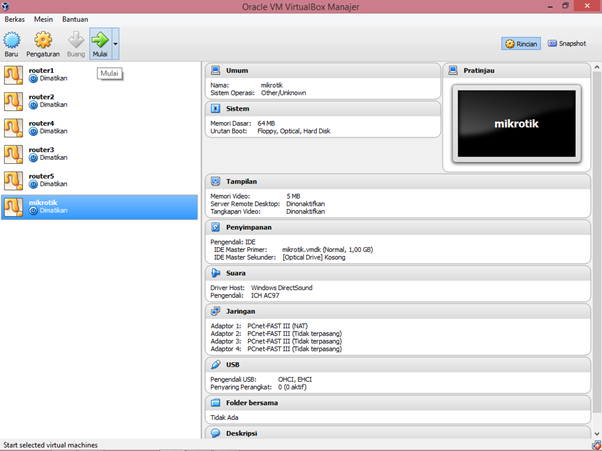The height and width of the screenshot is (451, 602).
Task: Open the dropdown arrow beside Mulai
Action: point(115,44)
